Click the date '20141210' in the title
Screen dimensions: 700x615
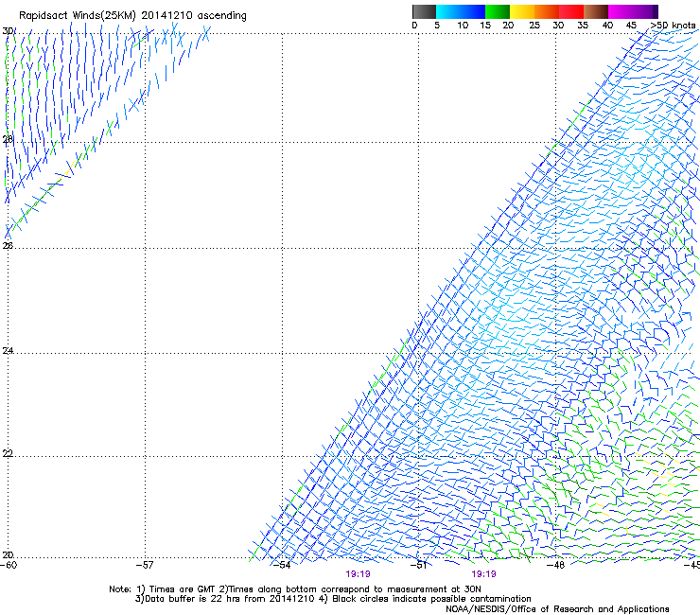(x=167, y=16)
